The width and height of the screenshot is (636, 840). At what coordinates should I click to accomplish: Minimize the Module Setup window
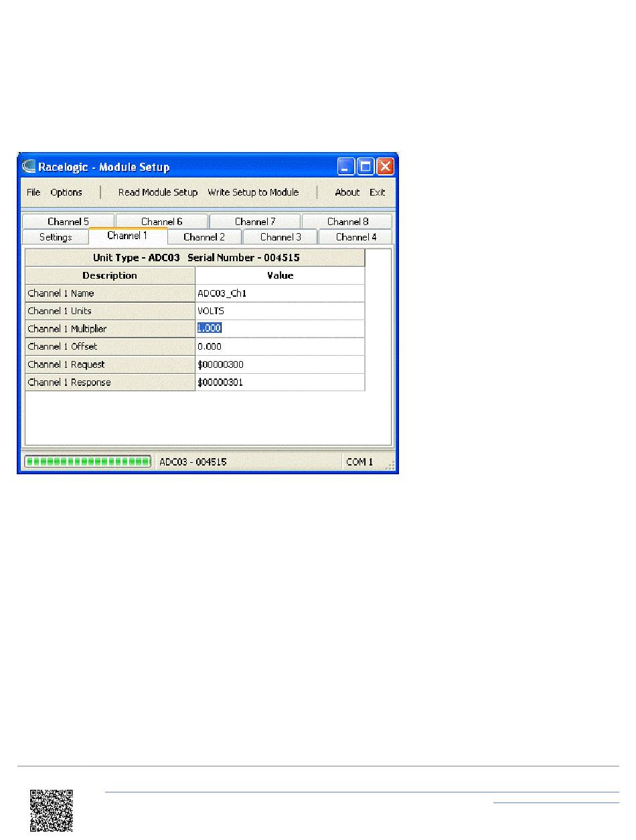[346, 166]
